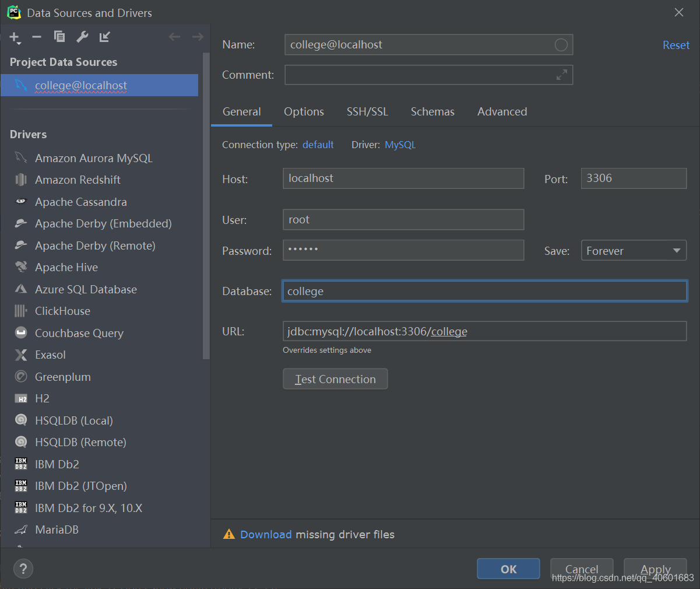Switch to the General tab
700x589 pixels.
tap(241, 111)
